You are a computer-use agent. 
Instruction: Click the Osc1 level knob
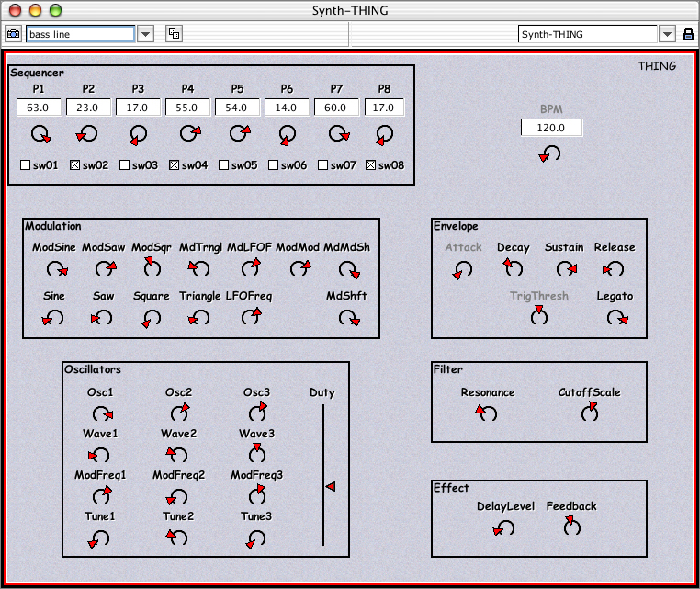[103, 413]
